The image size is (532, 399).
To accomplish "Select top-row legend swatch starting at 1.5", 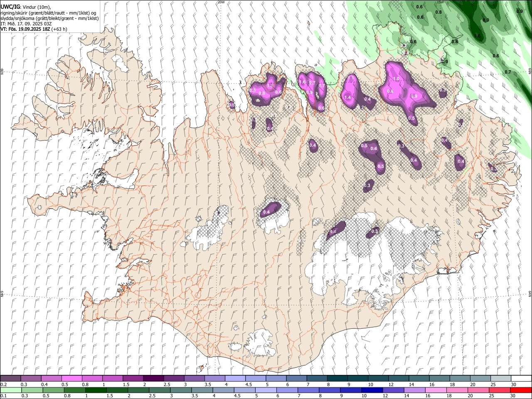I will tap(133, 379).
